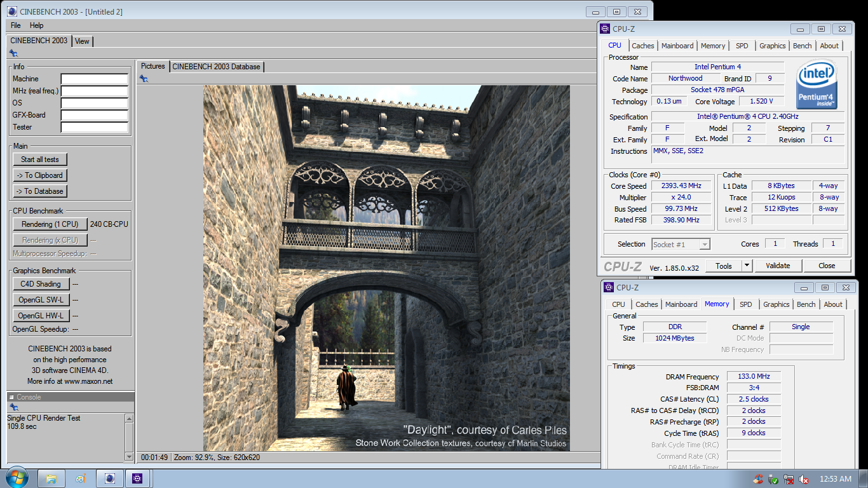Expand the Tools dropdown arrow in CPU-Z
This screenshot has height=488, width=868.
coord(747,266)
